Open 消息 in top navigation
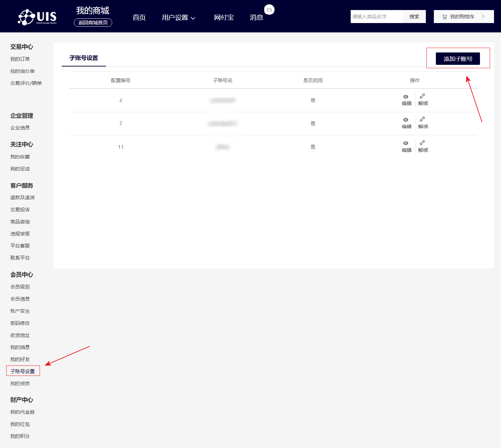 pyautogui.click(x=256, y=17)
